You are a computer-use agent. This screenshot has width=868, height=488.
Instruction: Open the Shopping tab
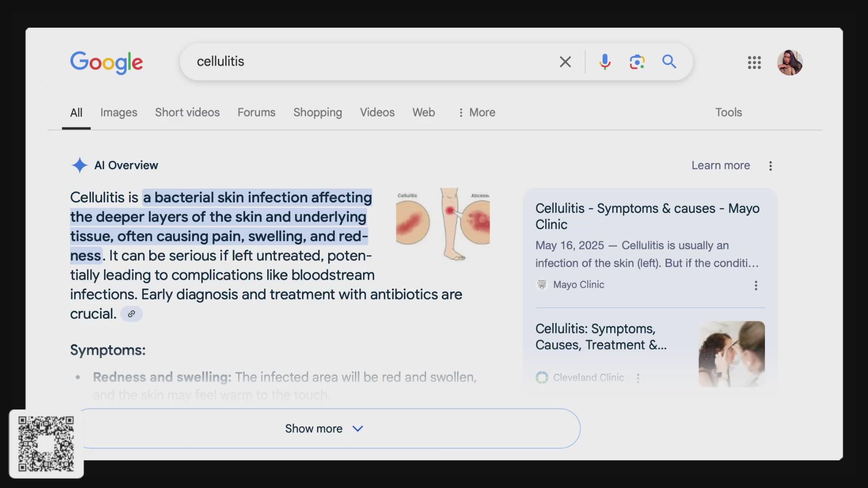point(317,113)
